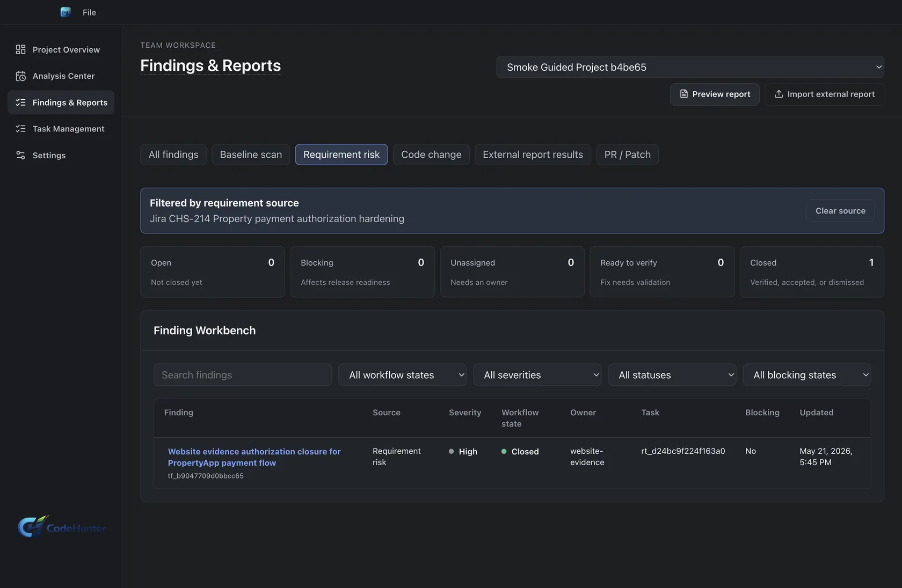902x588 pixels.
Task: Click the app logo icon beside File
Action: click(x=66, y=12)
